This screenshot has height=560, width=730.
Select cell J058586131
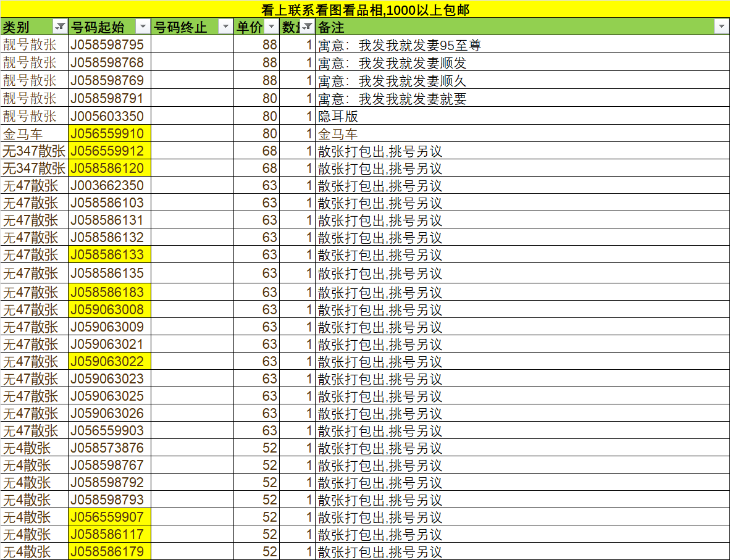click(x=110, y=220)
